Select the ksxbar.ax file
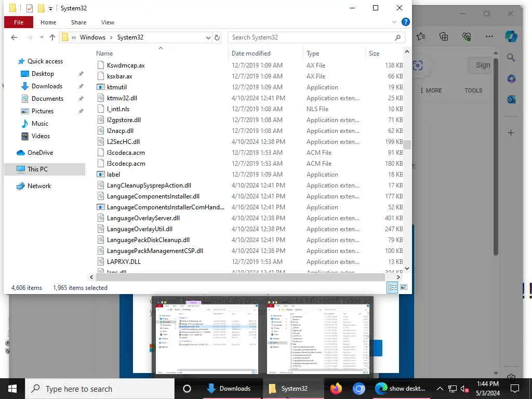This screenshot has height=399, width=532. (x=120, y=76)
